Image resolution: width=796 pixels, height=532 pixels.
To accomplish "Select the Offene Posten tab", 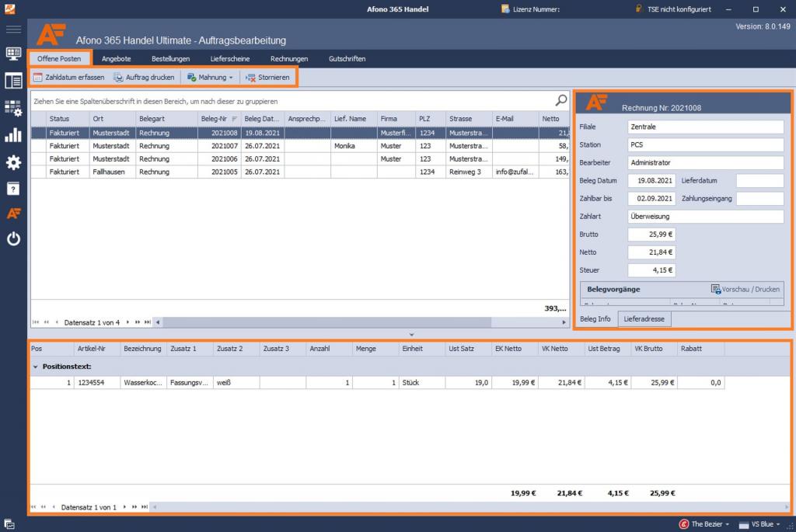I will point(59,59).
